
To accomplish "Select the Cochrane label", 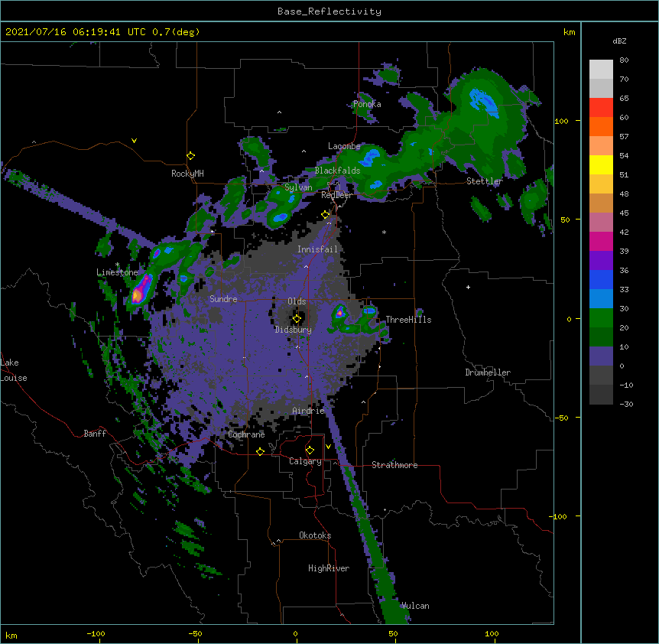I will [246, 434].
